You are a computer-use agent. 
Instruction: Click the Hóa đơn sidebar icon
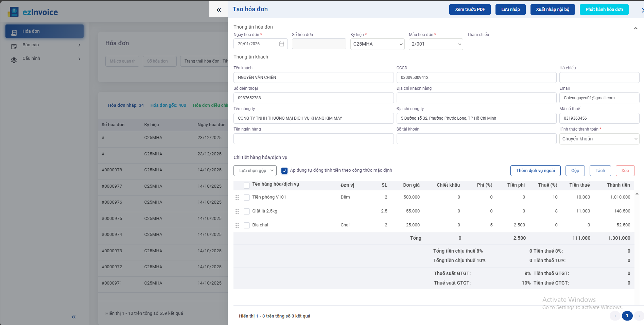tap(14, 32)
